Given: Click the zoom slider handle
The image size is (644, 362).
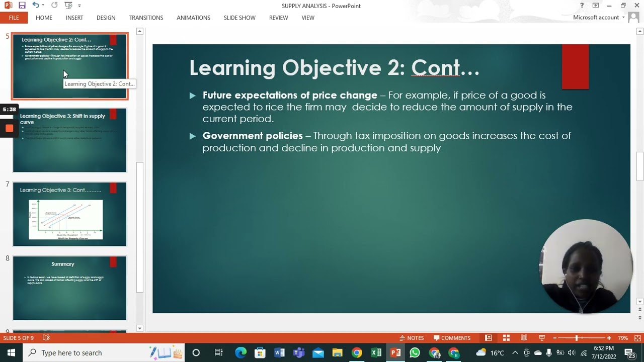Looking at the screenshot, I should coord(577,338).
